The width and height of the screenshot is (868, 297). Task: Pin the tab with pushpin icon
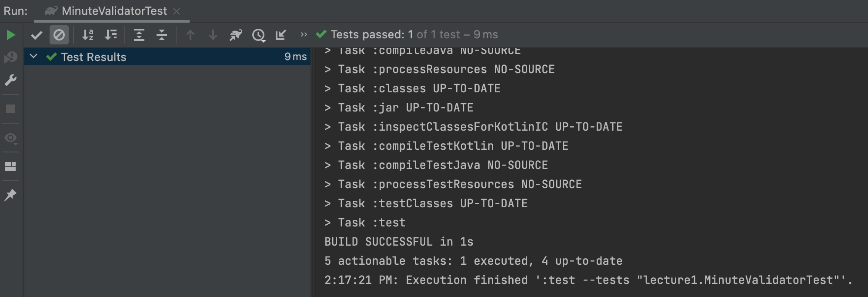pyautogui.click(x=10, y=195)
